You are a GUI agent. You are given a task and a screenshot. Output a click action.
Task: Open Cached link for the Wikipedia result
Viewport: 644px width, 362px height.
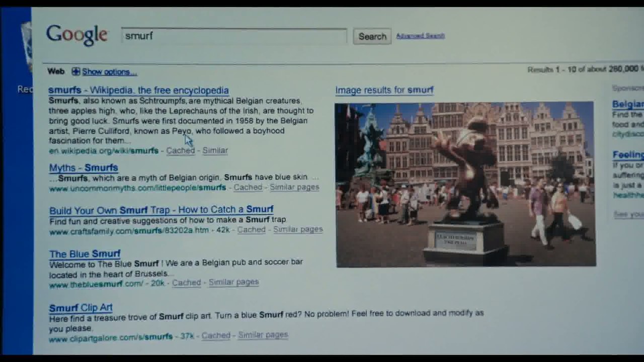point(180,150)
